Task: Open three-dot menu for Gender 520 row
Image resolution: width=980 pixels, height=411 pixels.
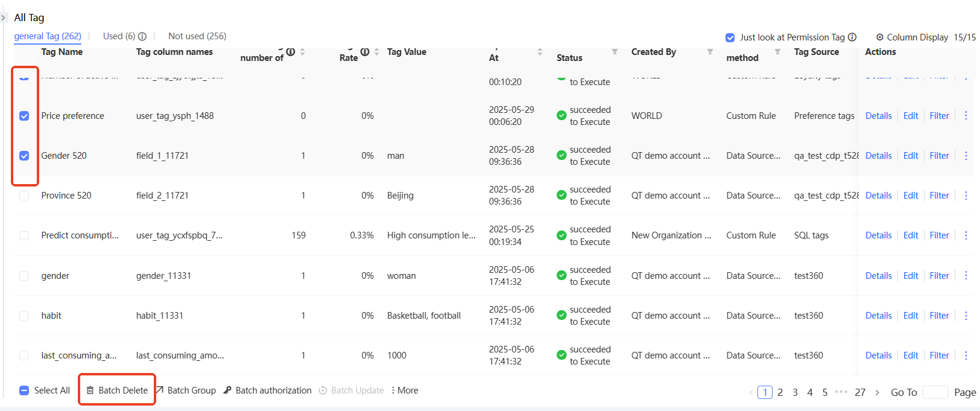Action: (x=966, y=156)
